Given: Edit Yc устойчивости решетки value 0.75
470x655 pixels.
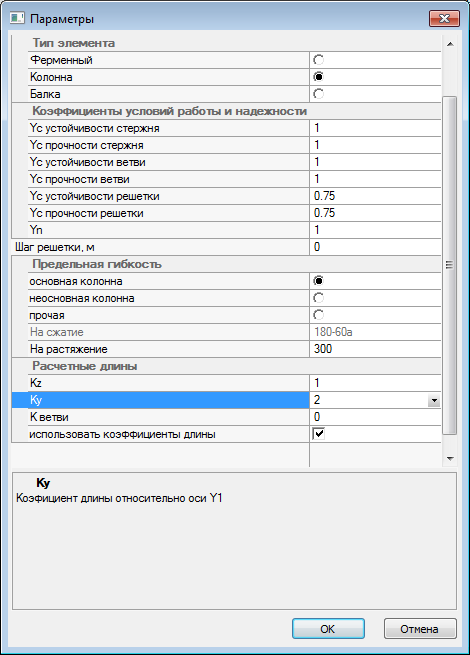Looking at the screenshot, I should [375, 196].
